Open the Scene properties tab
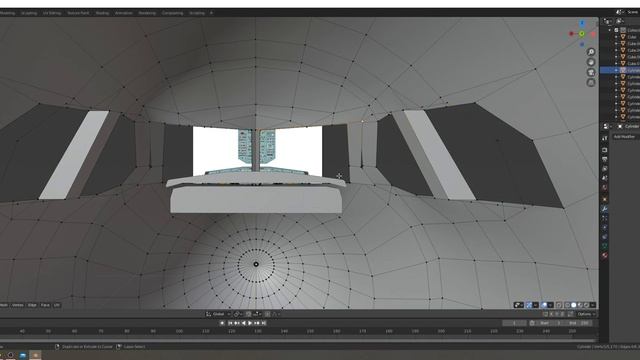Screen dimensions: 640x360 point(604,178)
